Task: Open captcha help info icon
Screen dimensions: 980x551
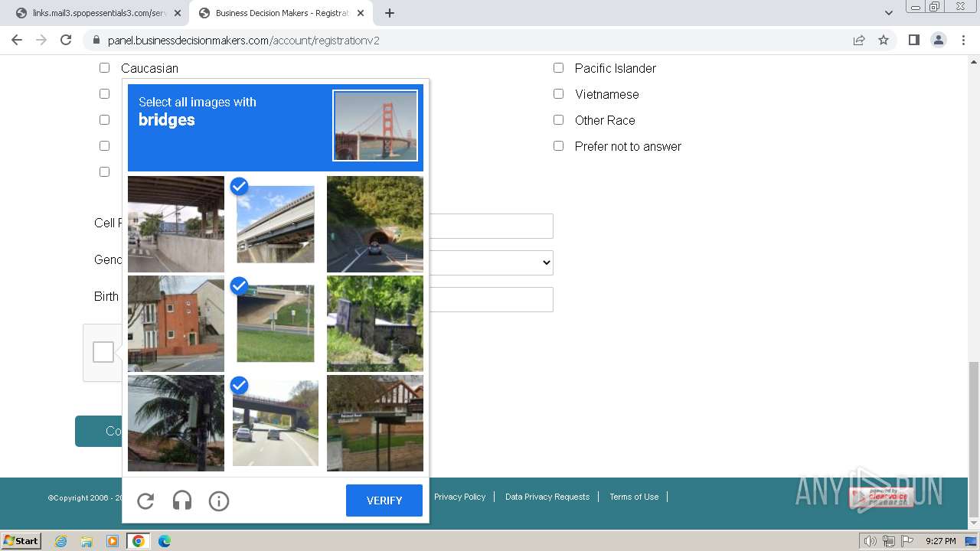Action: click(219, 501)
